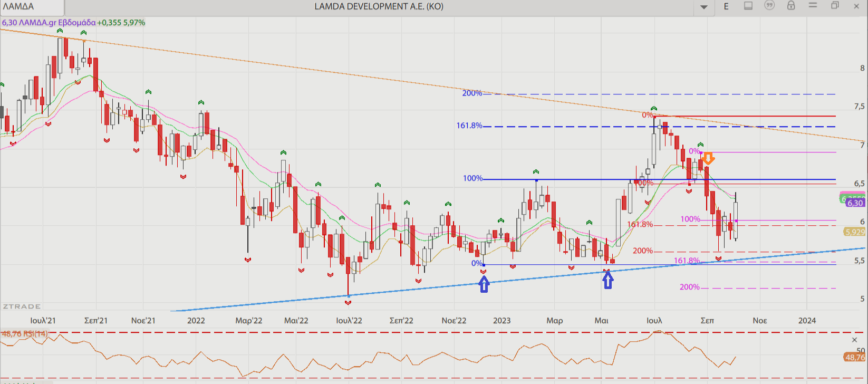Click the price axis value 7,5

pos(860,107)
